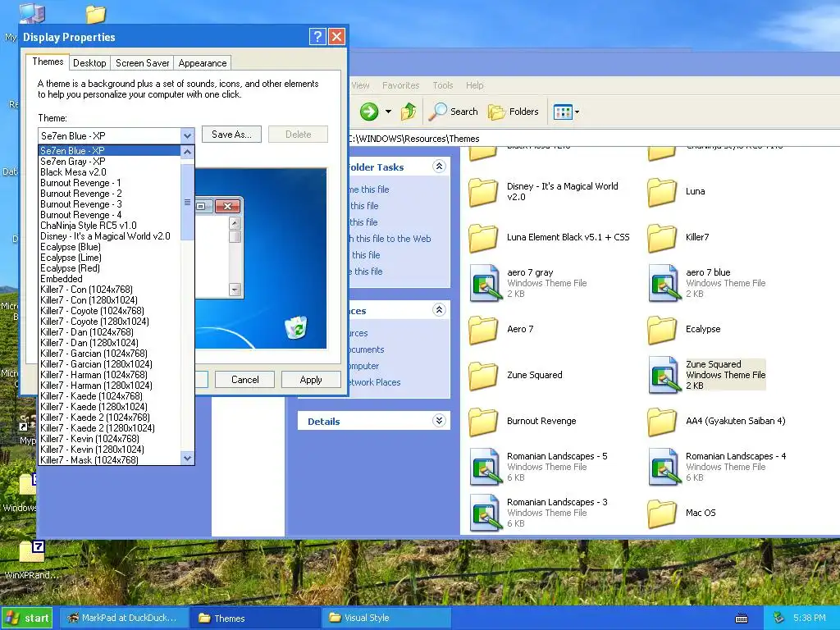
Task: Choose Burnout Revenge - 3 theme
Action: coord(110,204)
